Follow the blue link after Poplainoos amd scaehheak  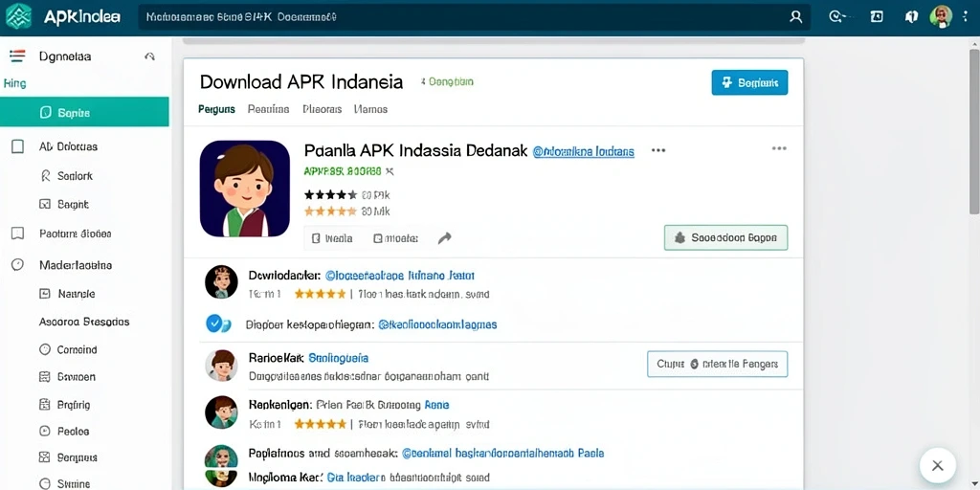[503, 453]
